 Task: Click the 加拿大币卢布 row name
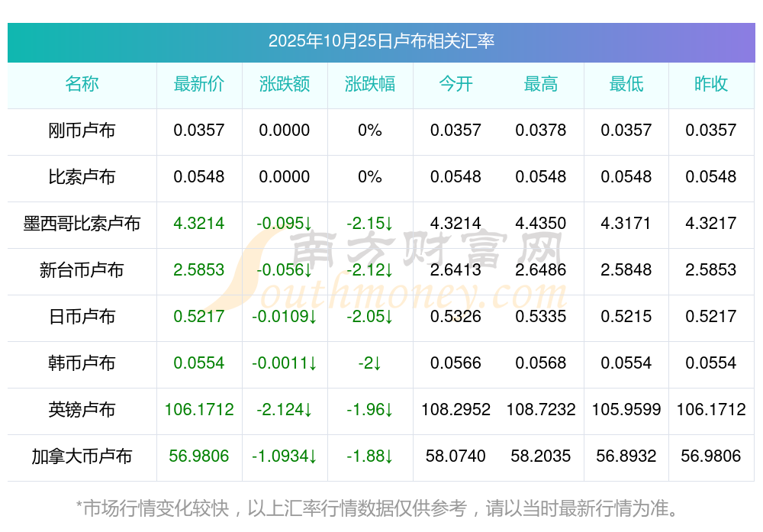click(82, 456)
